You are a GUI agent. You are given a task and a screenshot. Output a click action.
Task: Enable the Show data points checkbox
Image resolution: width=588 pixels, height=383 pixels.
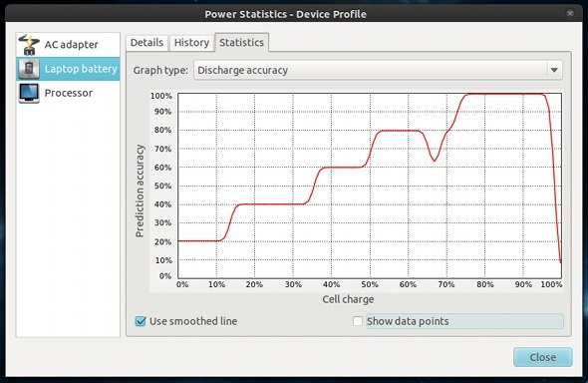[x=358, y=321]
